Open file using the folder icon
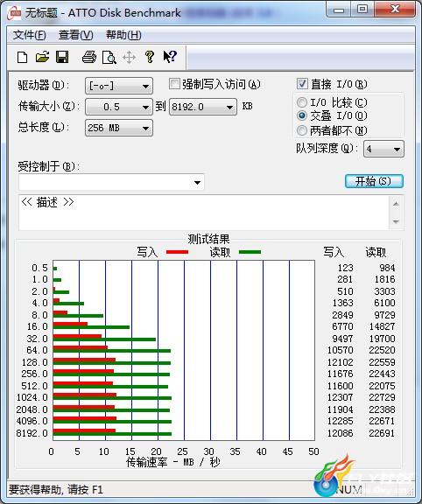Viewport: 422px width, 504px height. click(x=42, y=57)
